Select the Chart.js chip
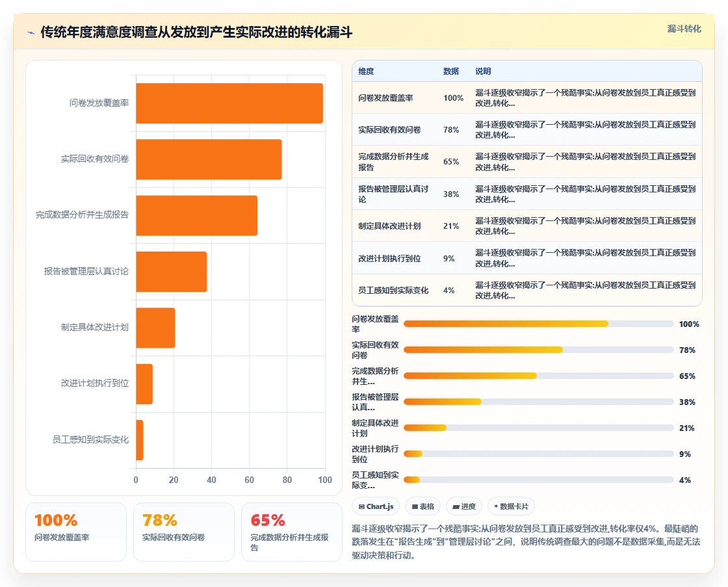 pyautogui.click(x=376, y=506)
